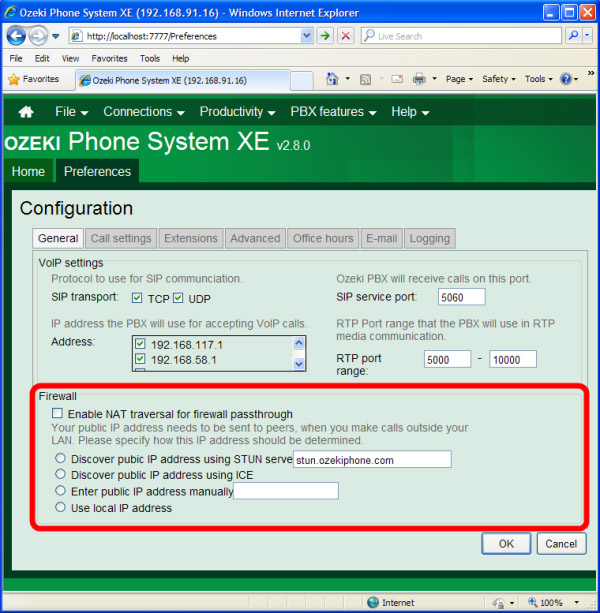
Task: Switch to the Logging tab
Action: [430, 238]
